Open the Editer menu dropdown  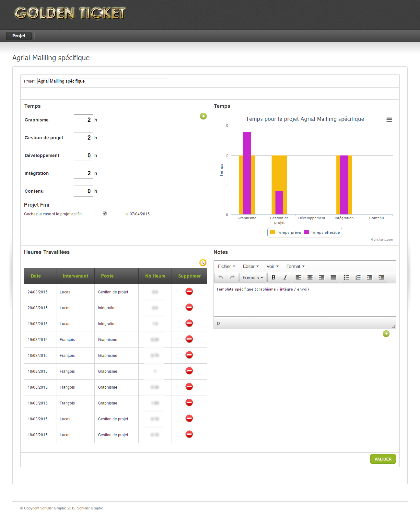251,266
